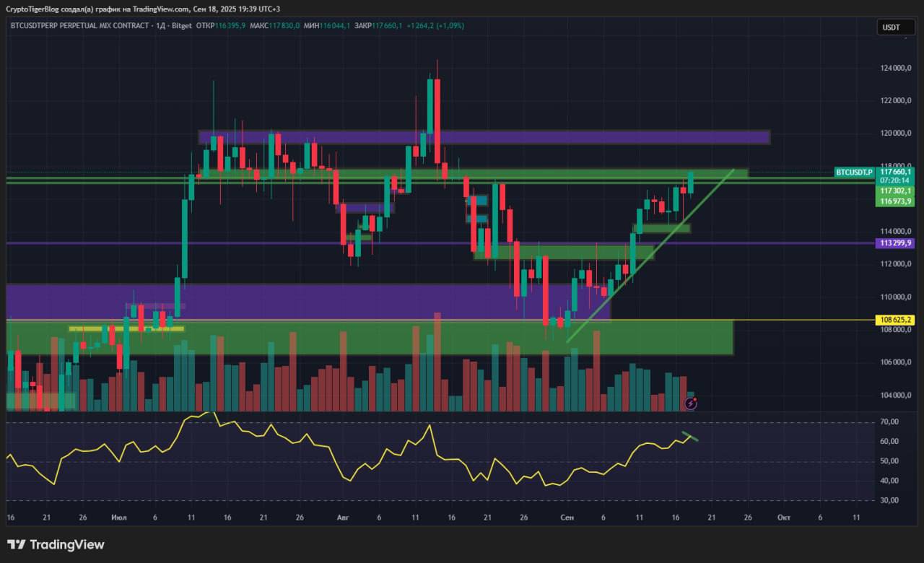This screenshot has height=563, width=924.
Task: Select the yellow horizontal line at 108 625
Action: 440,320
